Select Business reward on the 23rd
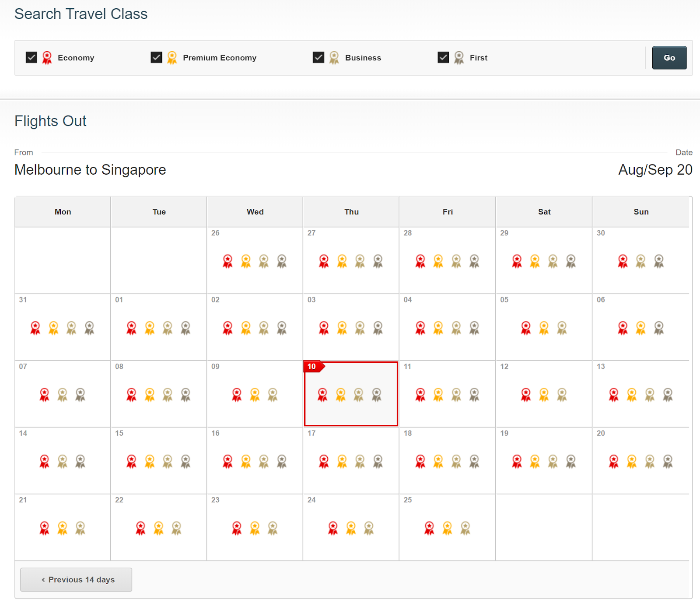Viewport: 700px width, 603px height. pyautogui.click(x=273, y=528)
